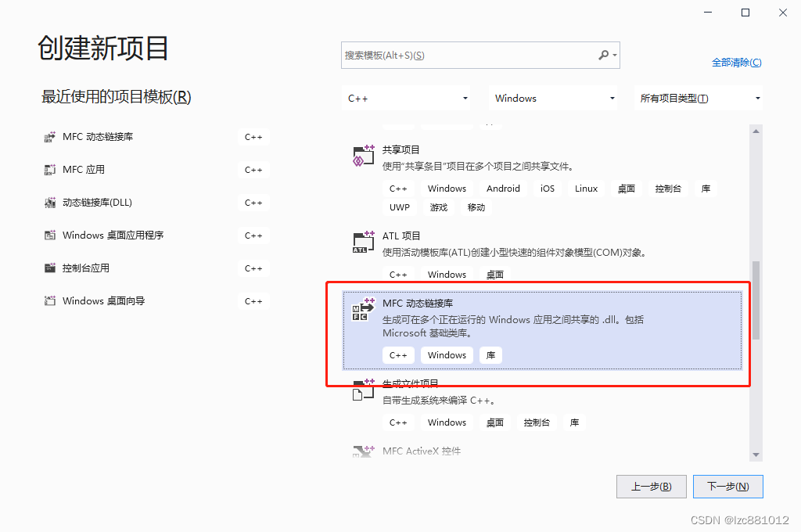Screen dimensions: 801x532
Task: Click the template list scroll up arrow
Action: tap(756, 131)
